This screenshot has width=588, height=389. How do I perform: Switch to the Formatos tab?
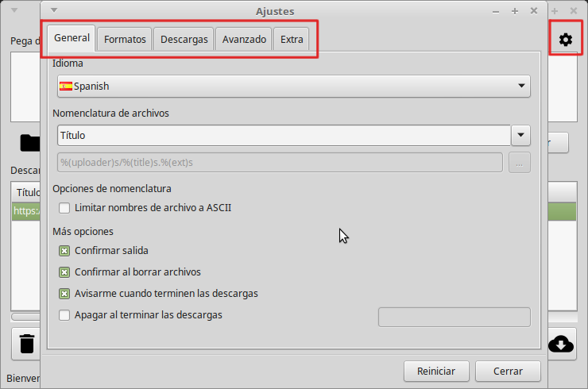coord(125,39)
